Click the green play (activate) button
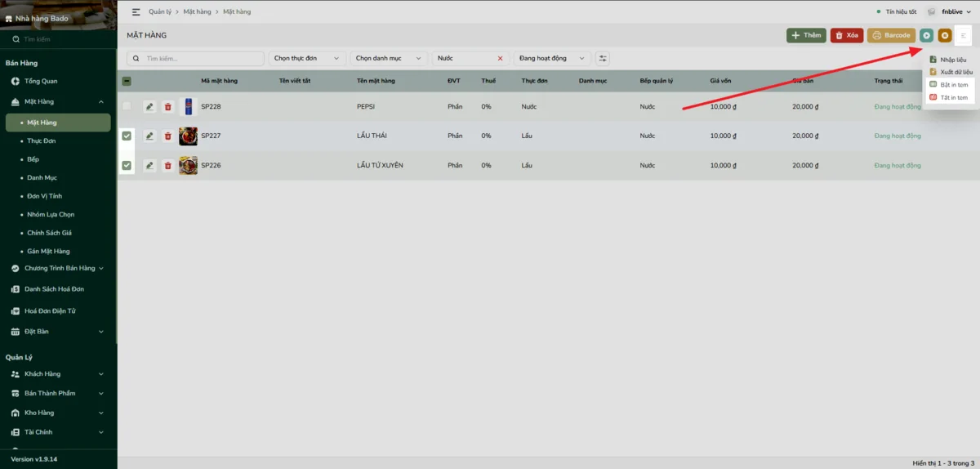Screen dimensions: 980x469 927,35
